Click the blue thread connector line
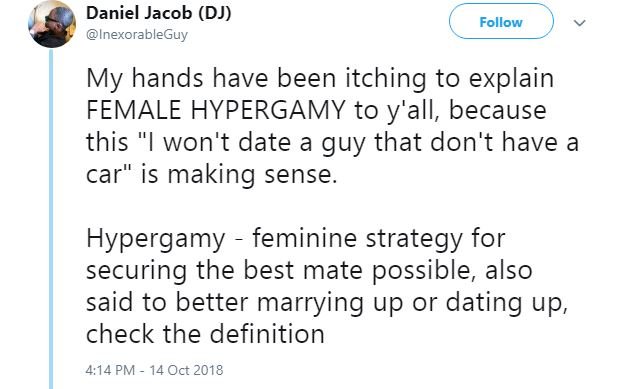This screenshot has height=389, width=620. pos(51,219)
